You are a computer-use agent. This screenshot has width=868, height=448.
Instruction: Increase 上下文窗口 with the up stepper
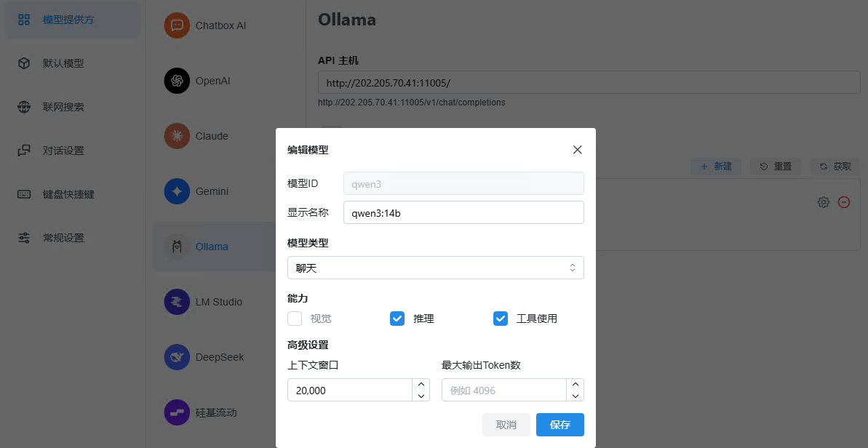tap(421, 385)
